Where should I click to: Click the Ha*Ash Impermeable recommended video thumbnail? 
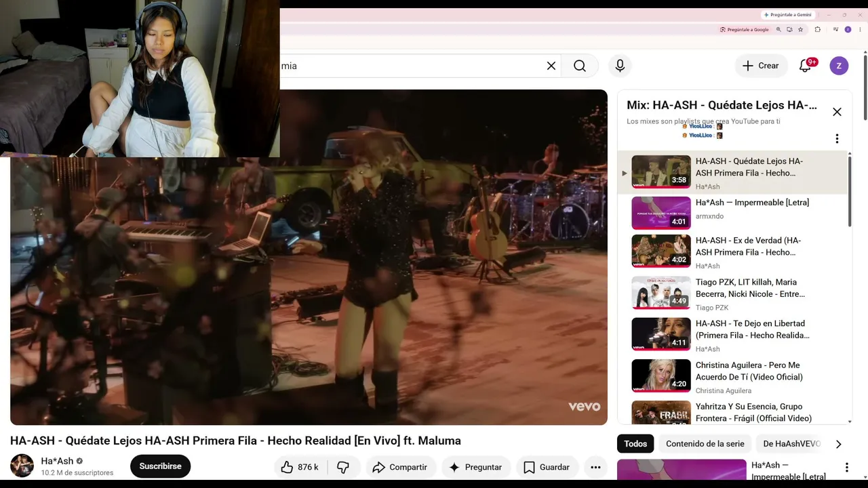[x=682, y=470]
